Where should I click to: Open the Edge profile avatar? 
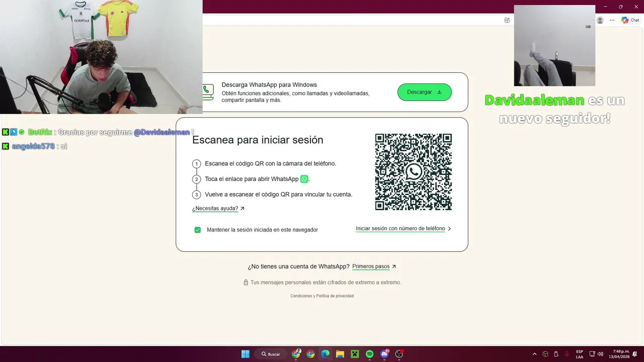[600, 20]
